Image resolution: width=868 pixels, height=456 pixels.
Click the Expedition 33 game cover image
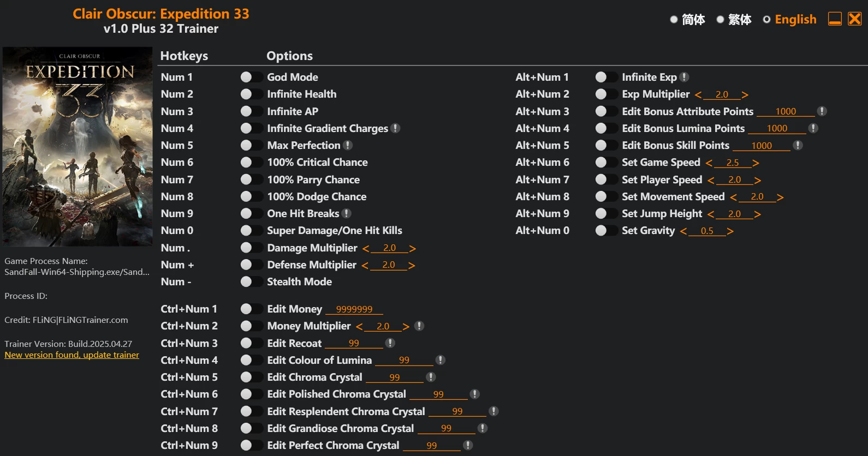78,146
